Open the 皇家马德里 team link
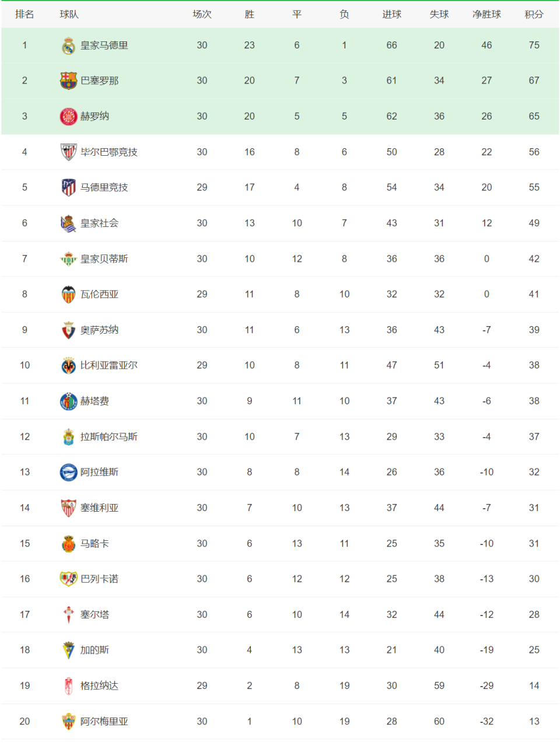The height and width of the screenshot is (752, 560). (x=104, y=46)
